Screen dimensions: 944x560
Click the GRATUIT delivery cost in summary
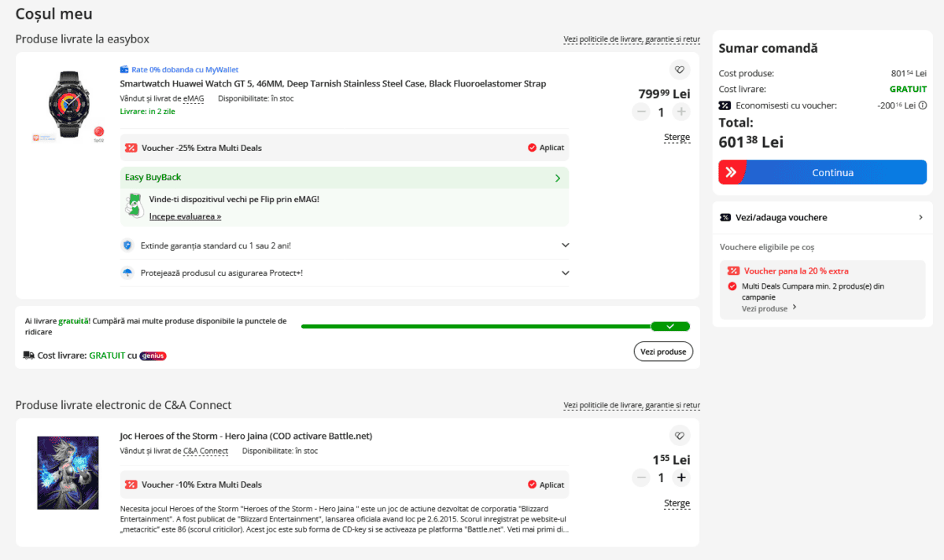(908, 90)
